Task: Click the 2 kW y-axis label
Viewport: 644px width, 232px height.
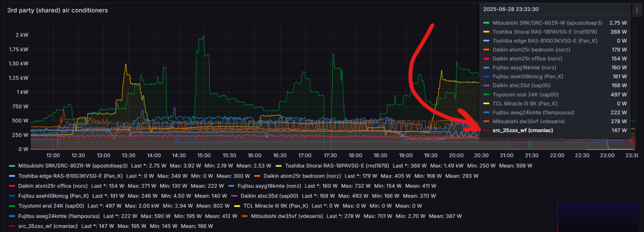Action: point(22,35)
